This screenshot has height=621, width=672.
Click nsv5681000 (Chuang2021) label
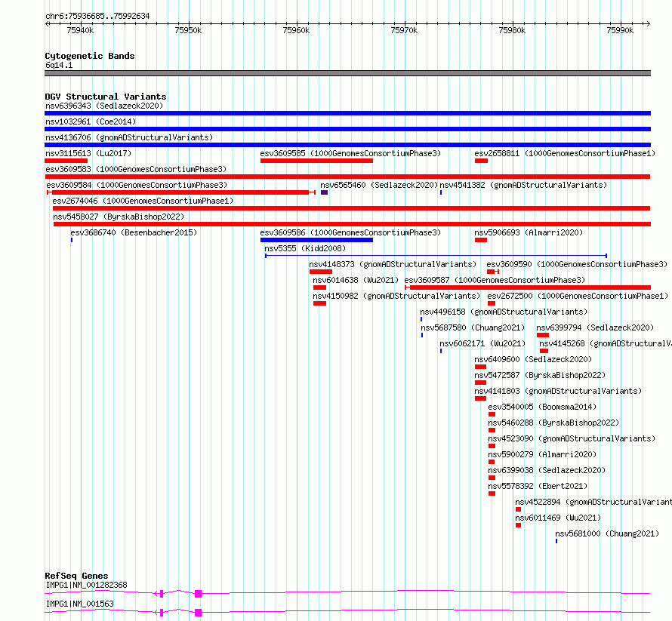coord(607,533)
